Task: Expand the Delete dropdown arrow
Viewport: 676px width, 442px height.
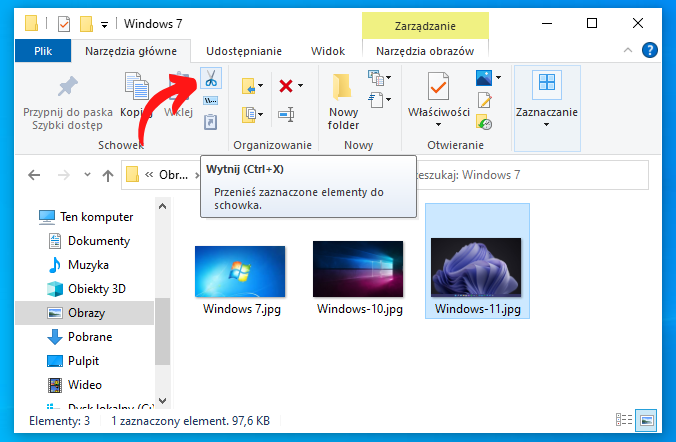Action: [x=300, y=85]
